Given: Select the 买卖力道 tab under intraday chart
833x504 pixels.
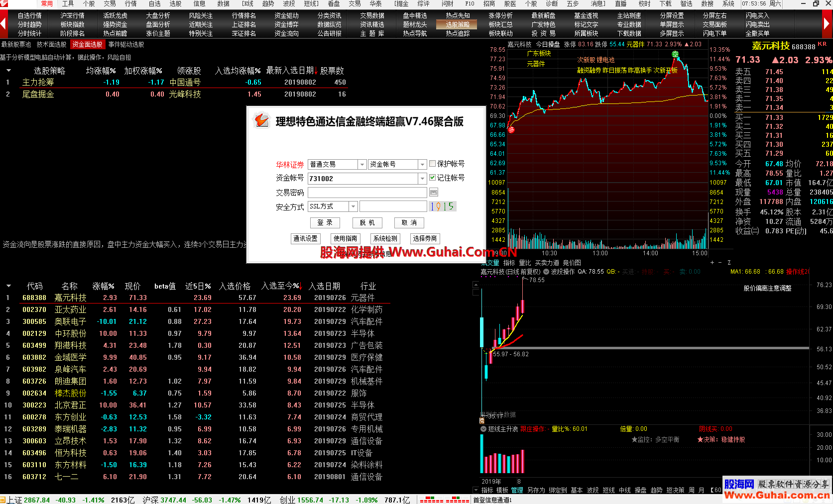Looking at the screenshot, I should pyautogui.click(x=547, y=263).
